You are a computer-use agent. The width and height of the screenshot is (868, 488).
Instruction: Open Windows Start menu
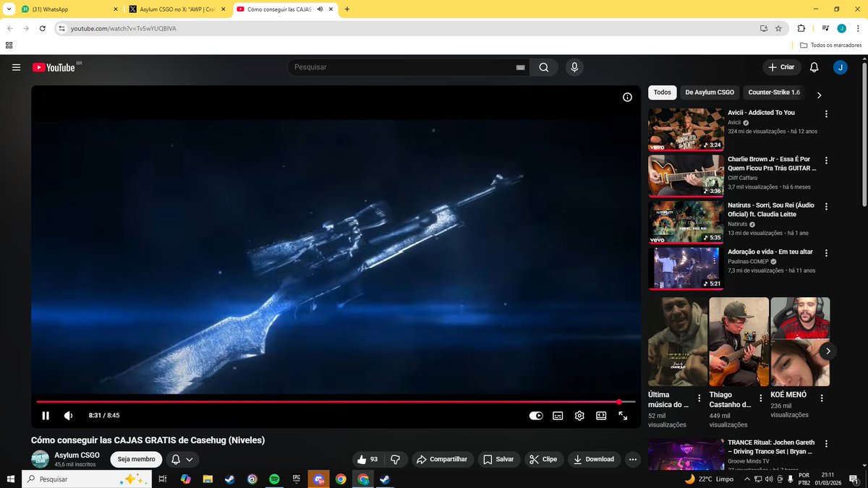11,479
